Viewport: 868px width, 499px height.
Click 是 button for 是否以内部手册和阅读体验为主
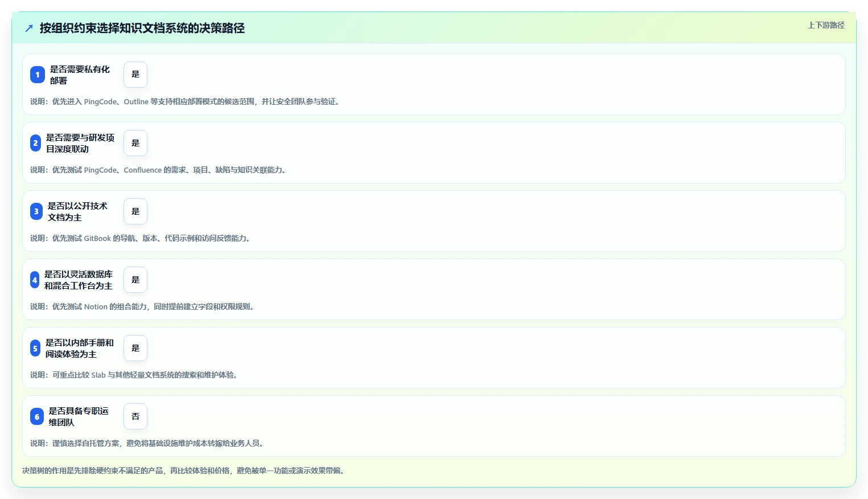click(x=135, y=348)
